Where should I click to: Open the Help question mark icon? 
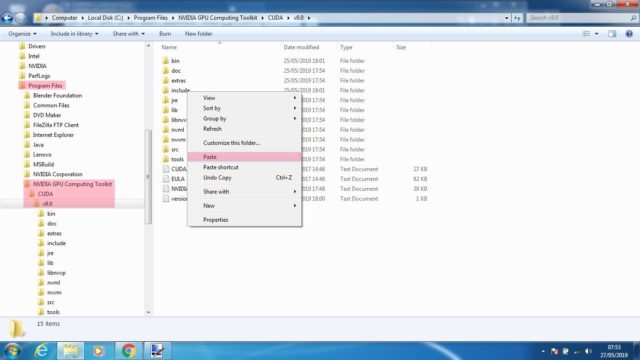point(629,34)
